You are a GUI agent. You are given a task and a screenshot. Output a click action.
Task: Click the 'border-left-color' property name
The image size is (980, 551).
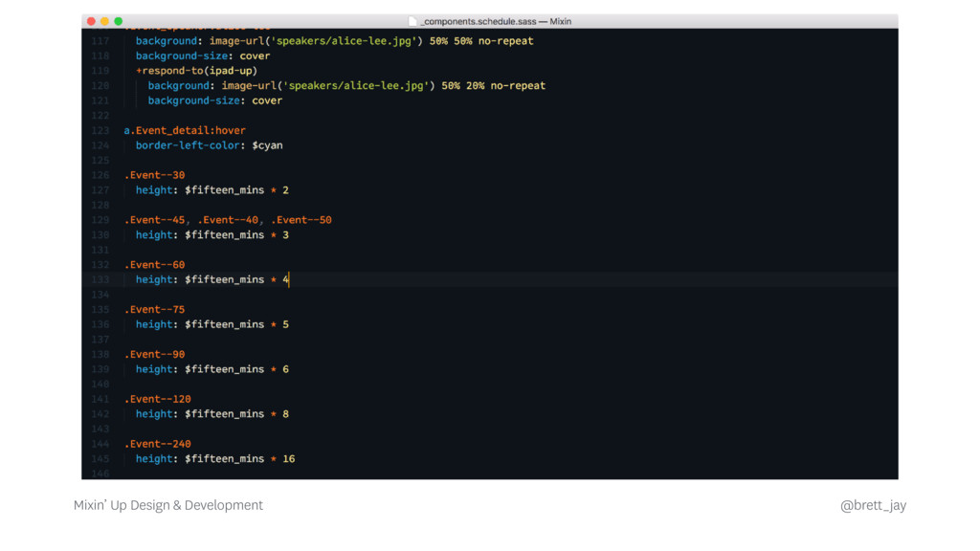188,145
